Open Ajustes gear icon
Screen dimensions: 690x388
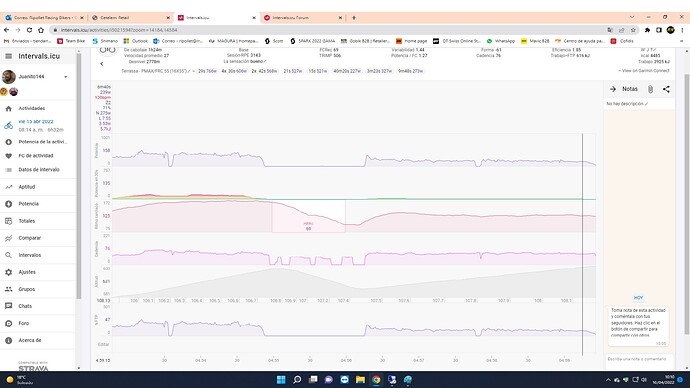(8, 272)
